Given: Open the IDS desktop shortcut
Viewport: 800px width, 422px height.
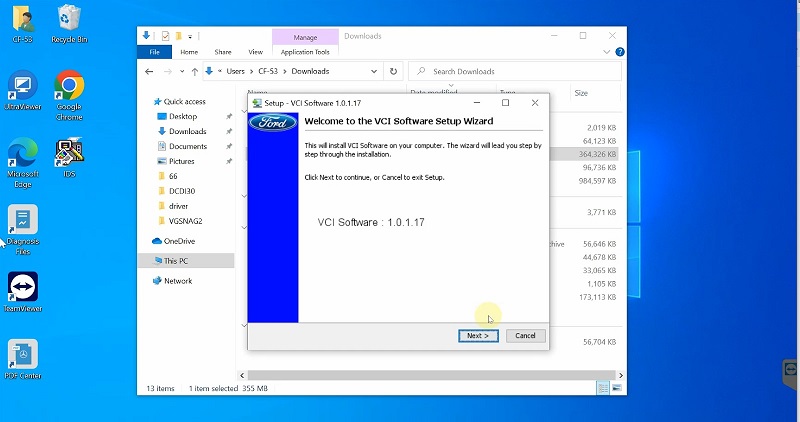Looking at the screenshot, I should pyautogui.click(x=69, y=158).
